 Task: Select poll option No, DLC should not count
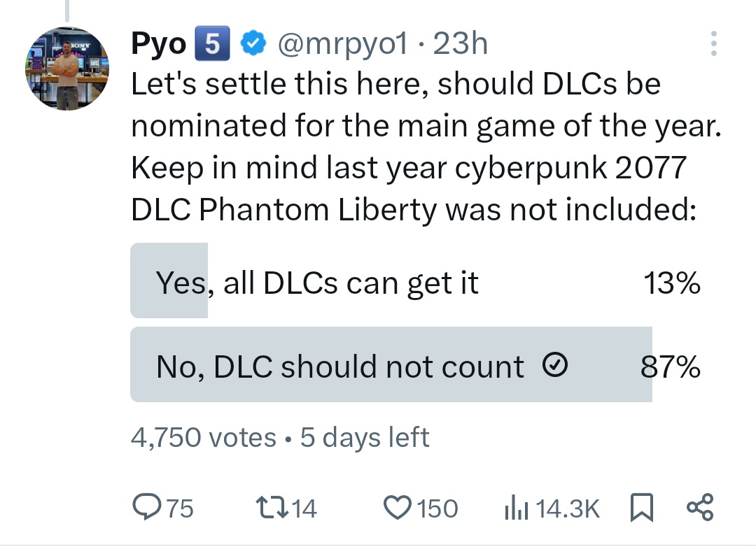[415, 364]
